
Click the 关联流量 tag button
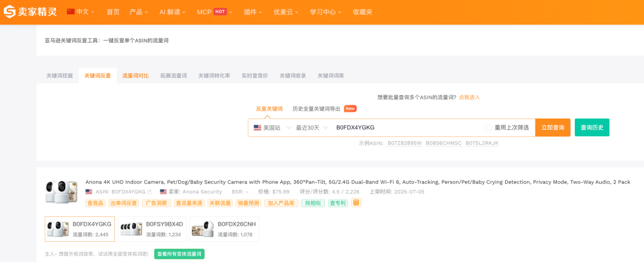(219, 203)
